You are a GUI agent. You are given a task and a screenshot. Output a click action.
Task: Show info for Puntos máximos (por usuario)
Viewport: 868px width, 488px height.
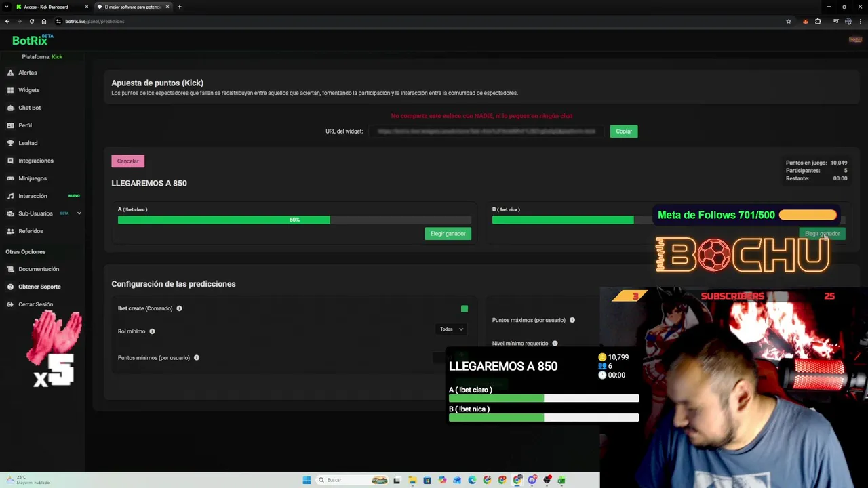point(572,320)
